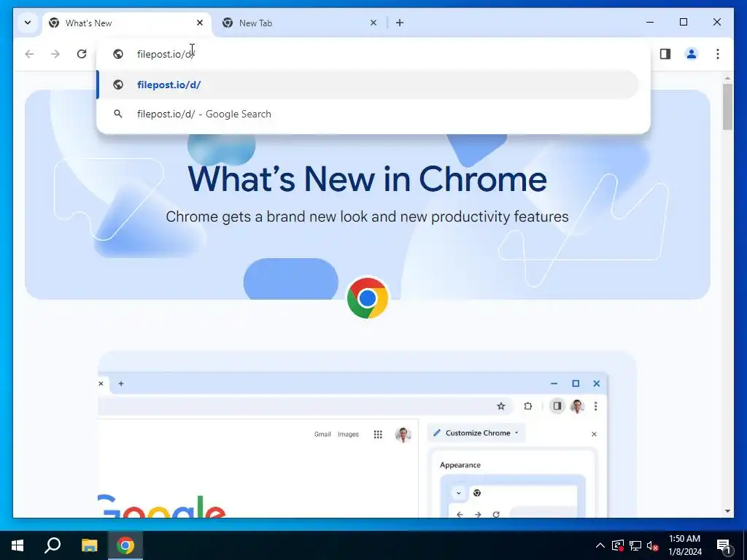Viewport: 747px width, 560px height.
Task: Click the vertical scrollbar thumb
Action: [727, 106]
